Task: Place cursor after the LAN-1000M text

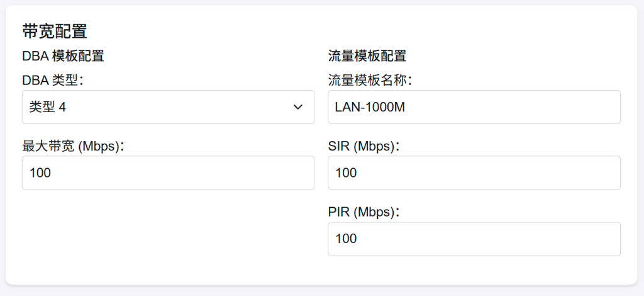Action: pos(406,107)
